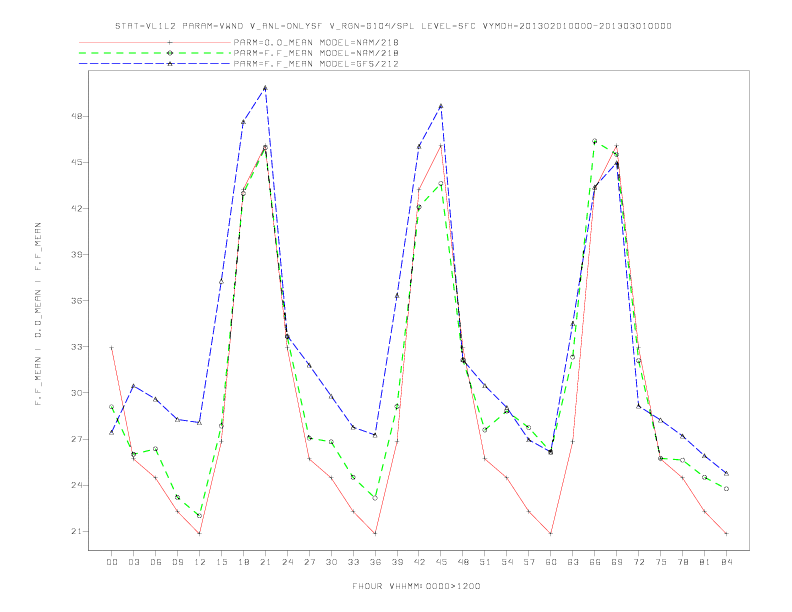Click y-axis tick label 39
792x612 pixels.
coord(78,254)
